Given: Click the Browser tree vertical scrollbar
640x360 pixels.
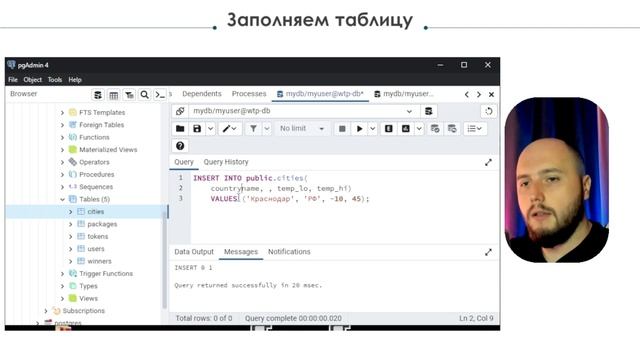Looking at the screenshot, I should point(164,260).
